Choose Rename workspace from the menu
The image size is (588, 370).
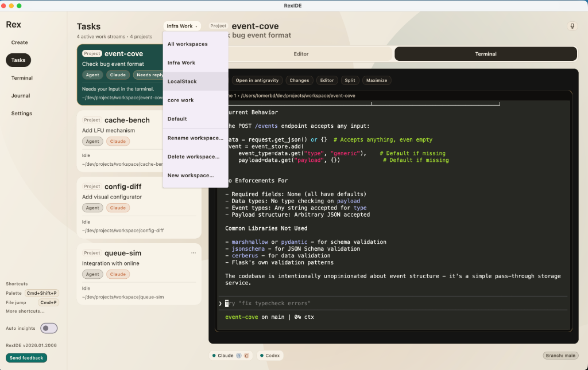[x=196, y=138]
